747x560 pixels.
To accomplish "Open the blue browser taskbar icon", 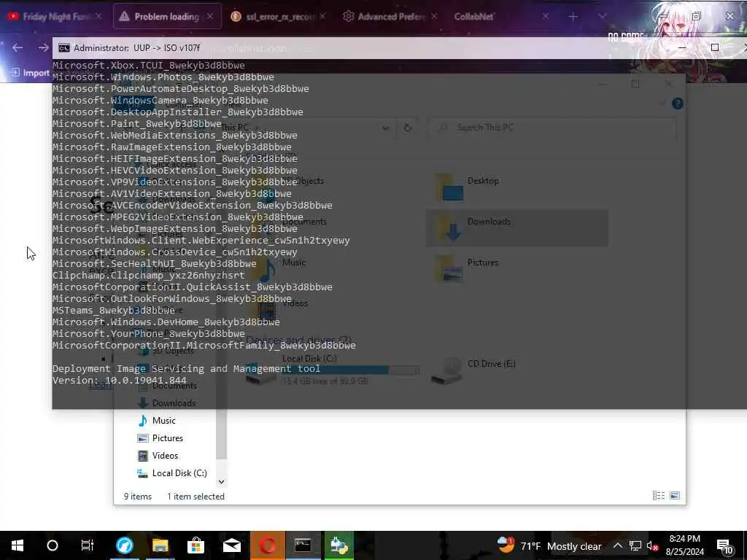I will click(x=125, y=545).
